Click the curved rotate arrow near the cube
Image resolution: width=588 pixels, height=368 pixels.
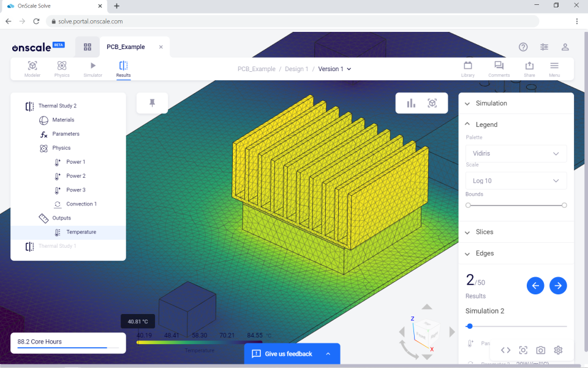409,350
